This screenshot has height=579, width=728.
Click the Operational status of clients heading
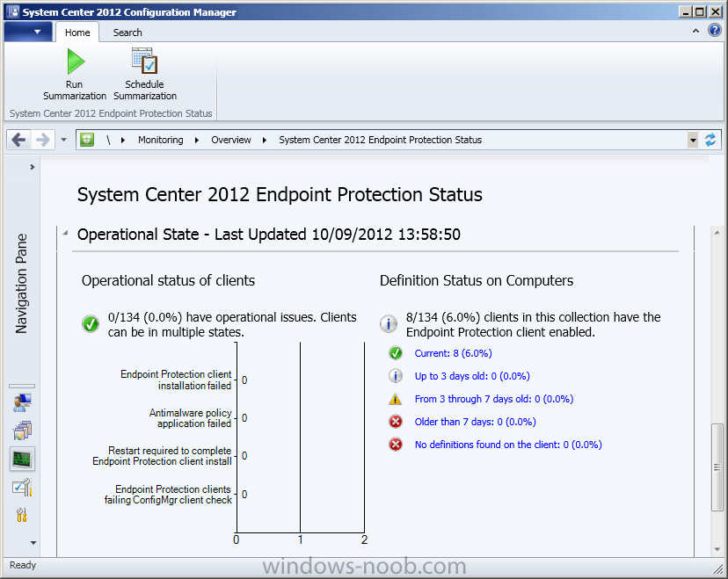pos(168,280)
